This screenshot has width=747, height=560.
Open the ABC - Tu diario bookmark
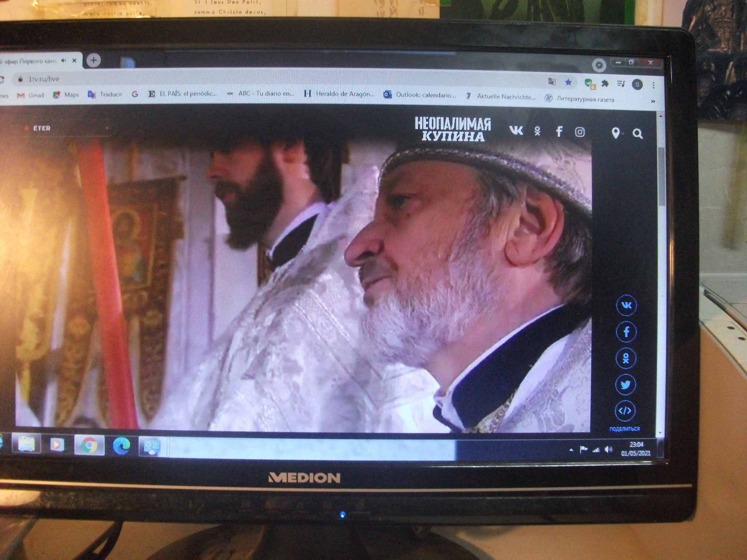click(x=260, y=94)
